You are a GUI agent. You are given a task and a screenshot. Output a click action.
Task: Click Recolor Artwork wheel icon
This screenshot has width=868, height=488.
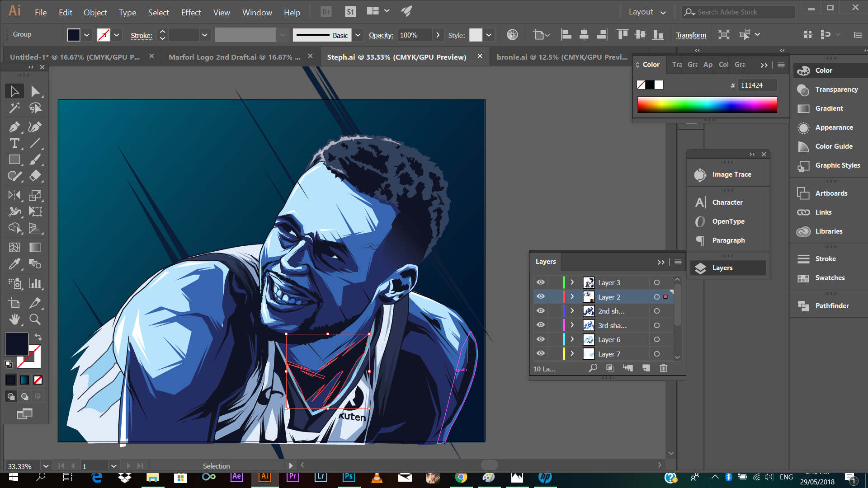[512, 35]
